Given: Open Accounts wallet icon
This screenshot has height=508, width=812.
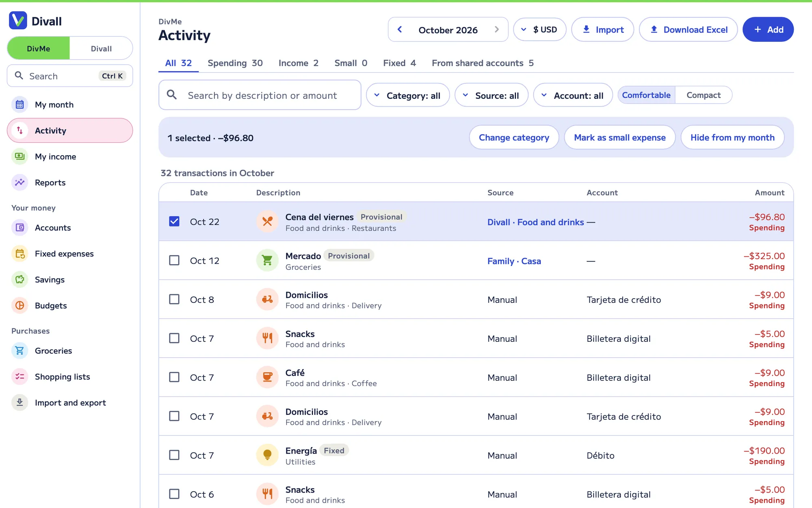Looking at the screenshot, I should pos(19,228).
